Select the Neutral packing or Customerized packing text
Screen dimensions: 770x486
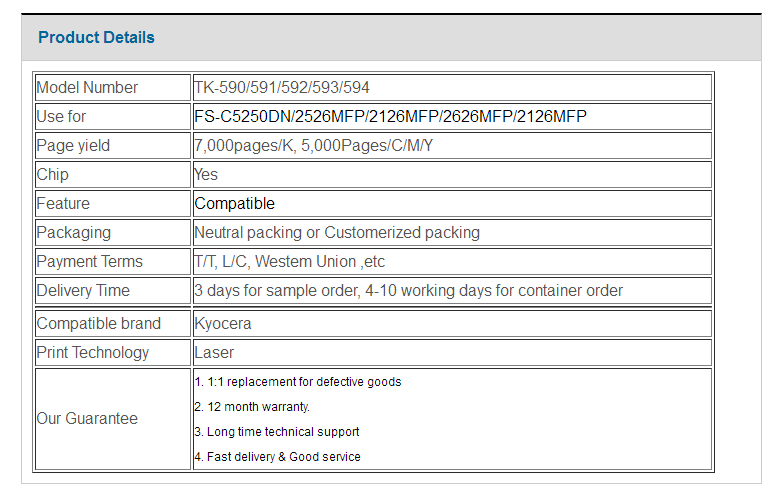click(x=337, y=232)
